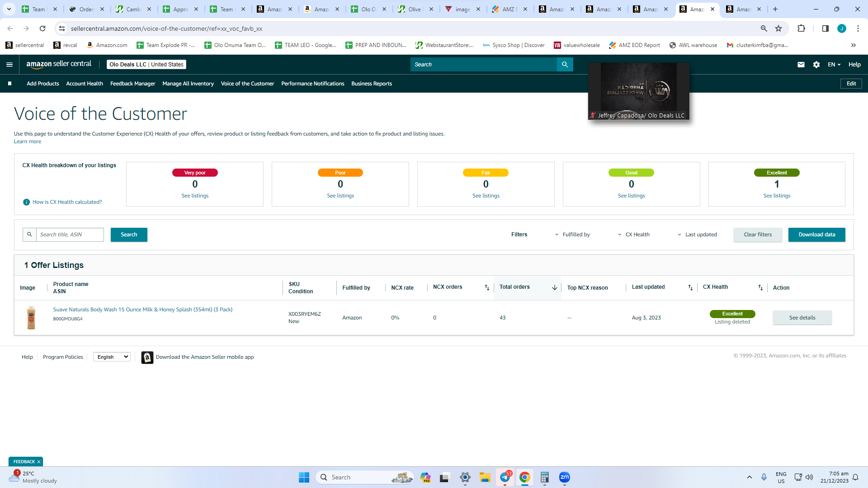Go to Account Health
Screen dimensions: 868x488
[85, 84]
